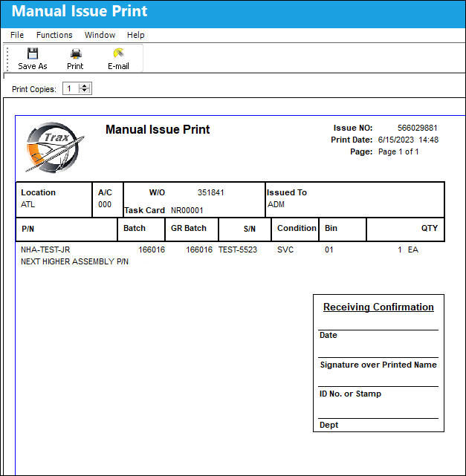Image resolution: width=466 pixels, height=476 pixels.
Task: Click the Trax logo in report
Action: [x=55, y=148]
